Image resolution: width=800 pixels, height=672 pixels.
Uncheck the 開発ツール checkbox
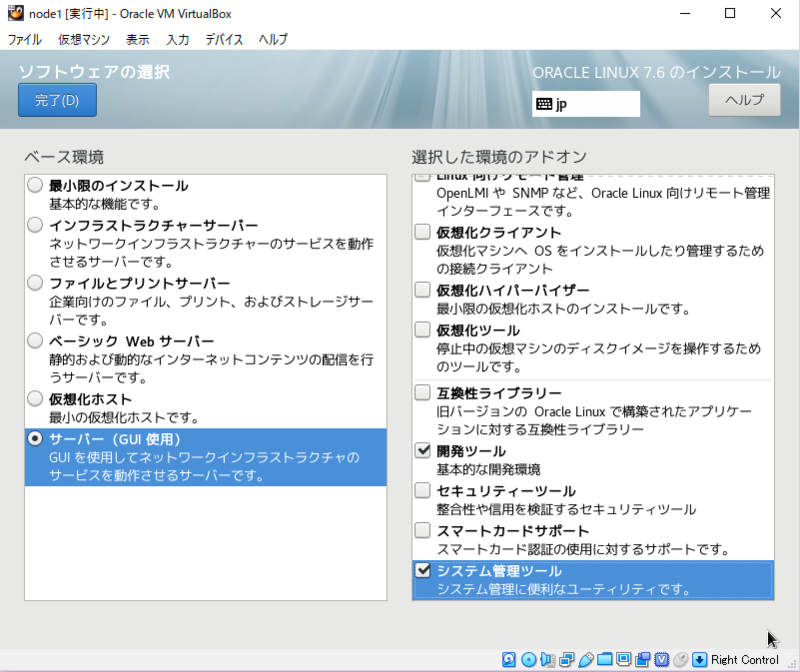coord(422,450)
